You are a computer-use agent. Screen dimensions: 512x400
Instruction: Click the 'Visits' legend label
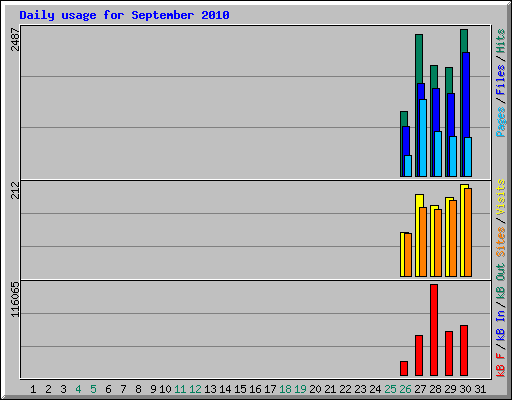(500, 197)
